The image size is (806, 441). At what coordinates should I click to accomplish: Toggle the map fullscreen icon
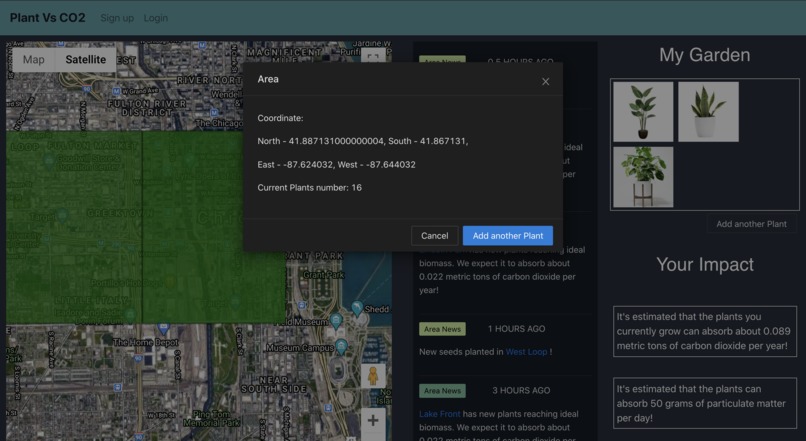pyautogui.click(x=373, y=56)
